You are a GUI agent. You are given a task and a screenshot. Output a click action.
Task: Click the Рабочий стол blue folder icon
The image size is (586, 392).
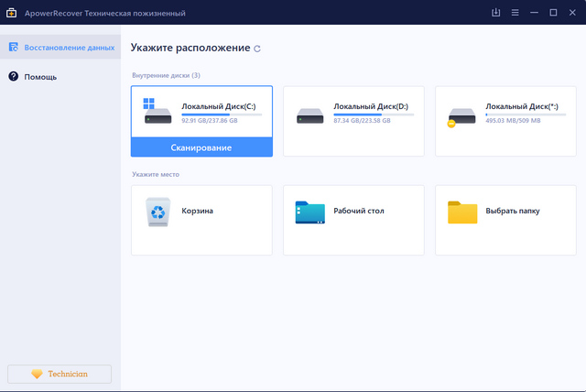point(309,212)
